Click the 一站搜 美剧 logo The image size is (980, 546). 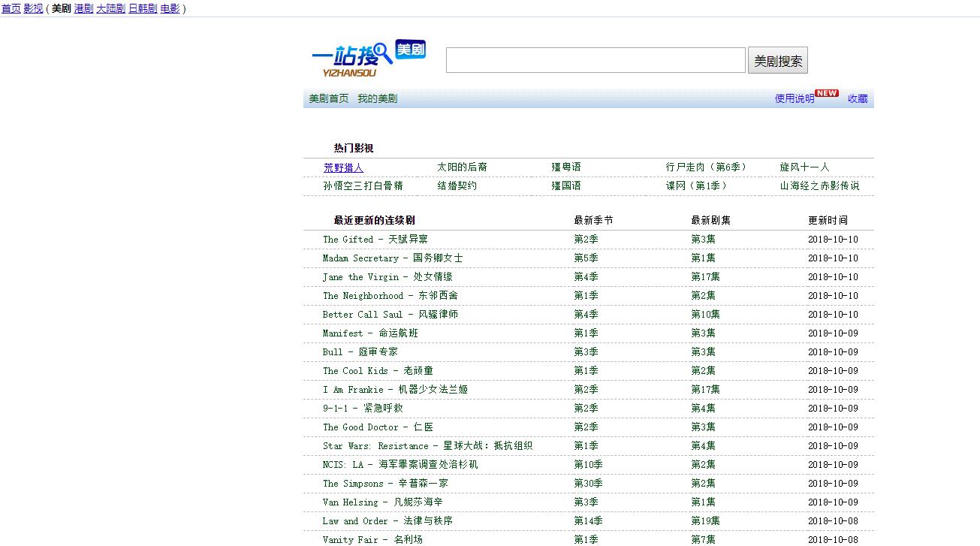point(369,59)
